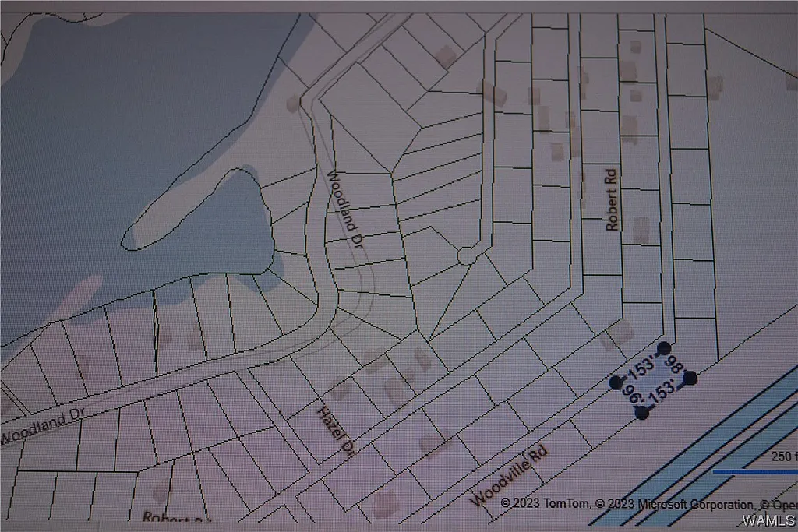Click the 98' dimension label
This screenshot has height=532, width=798.
[x=673, y=363]
